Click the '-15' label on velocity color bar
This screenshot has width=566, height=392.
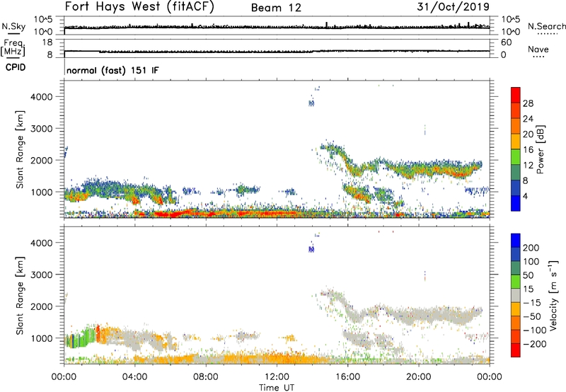(x=532, y=302)
